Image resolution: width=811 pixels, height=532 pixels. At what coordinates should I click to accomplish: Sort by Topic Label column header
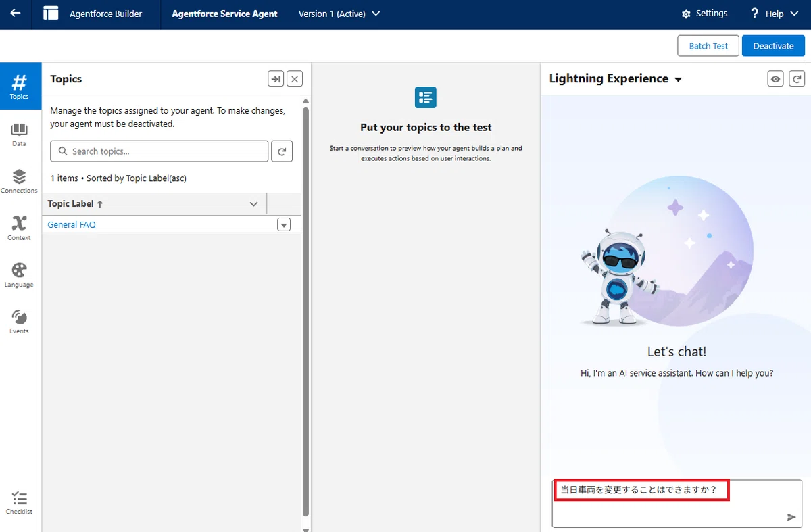(x=75, y=203)
